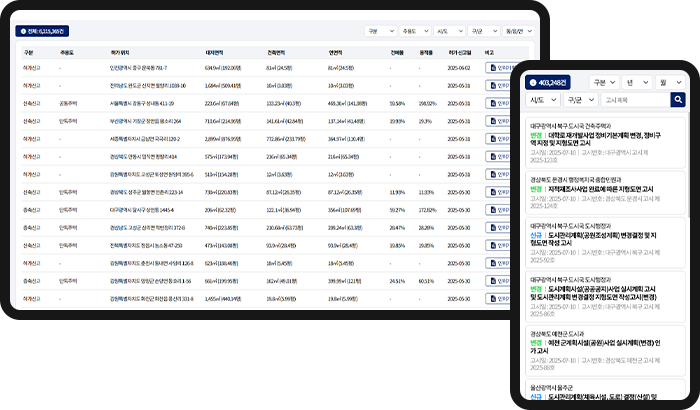Expand the 시/도 dropdown above the table

pos(450,31)
